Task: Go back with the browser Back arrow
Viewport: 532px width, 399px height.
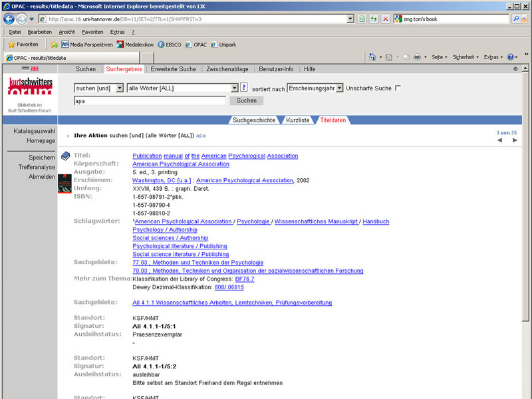Action: pyautogui.click(x=9, y=19)
